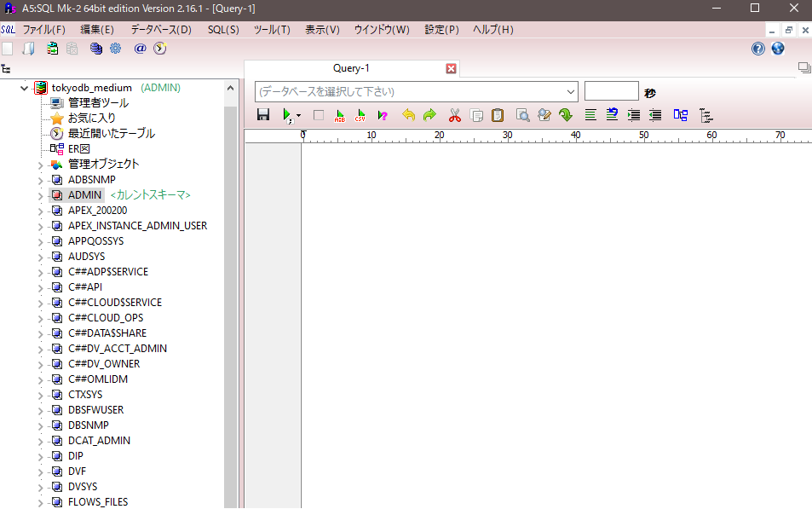Click the scissors Cut icon
812x509 pixels.
(x=455, y=115)
